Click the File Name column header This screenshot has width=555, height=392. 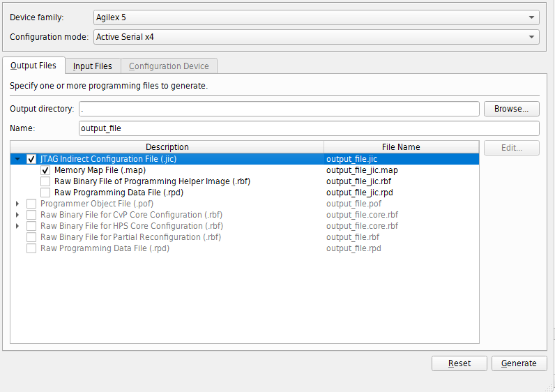(401, 147)
